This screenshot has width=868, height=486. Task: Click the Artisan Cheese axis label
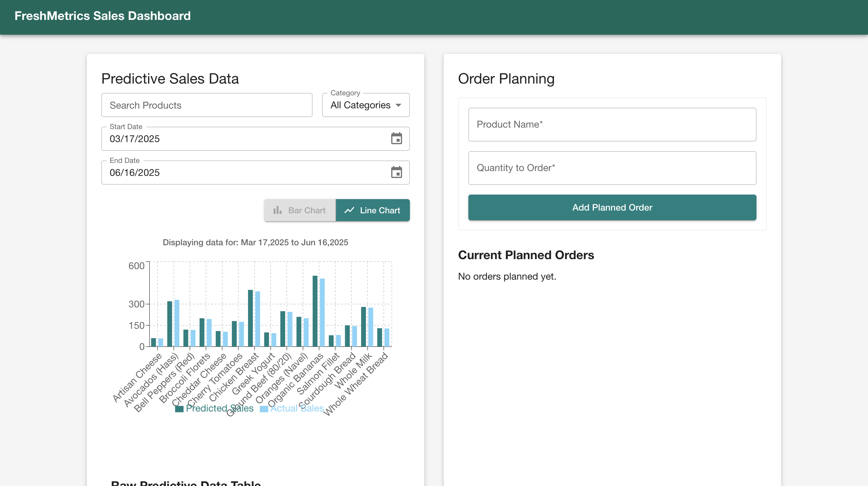coord(137,377)
